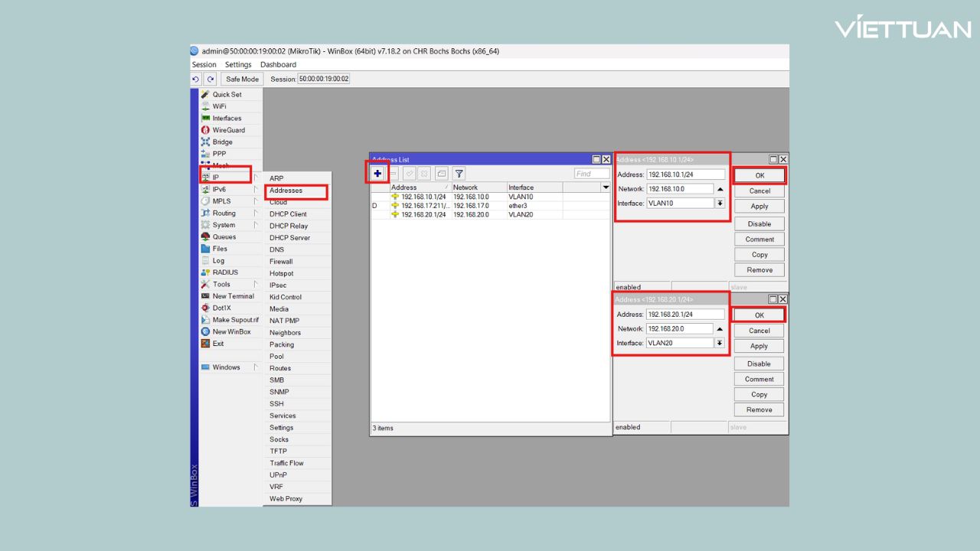Open WireGuard from the sidebar

tap(228, 130)
